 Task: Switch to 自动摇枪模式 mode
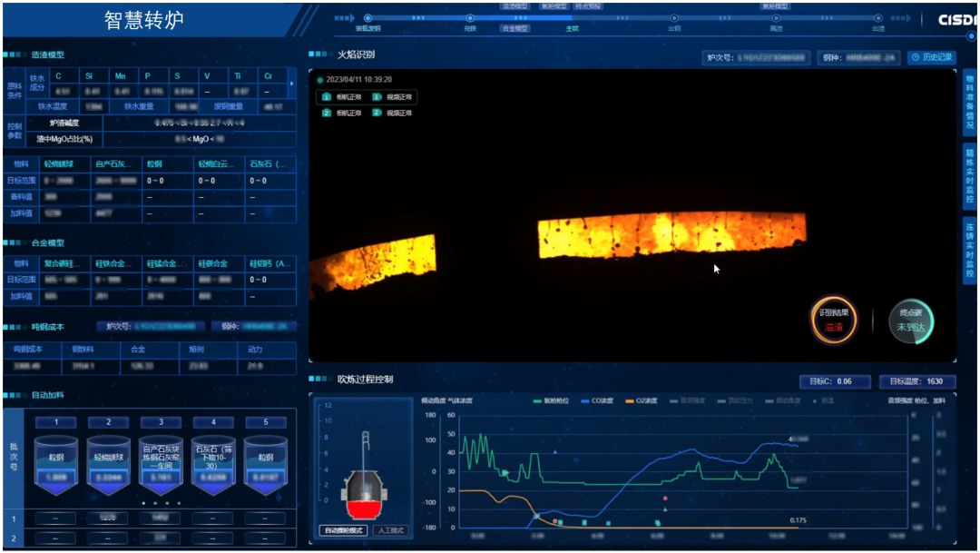coord(343,530)
